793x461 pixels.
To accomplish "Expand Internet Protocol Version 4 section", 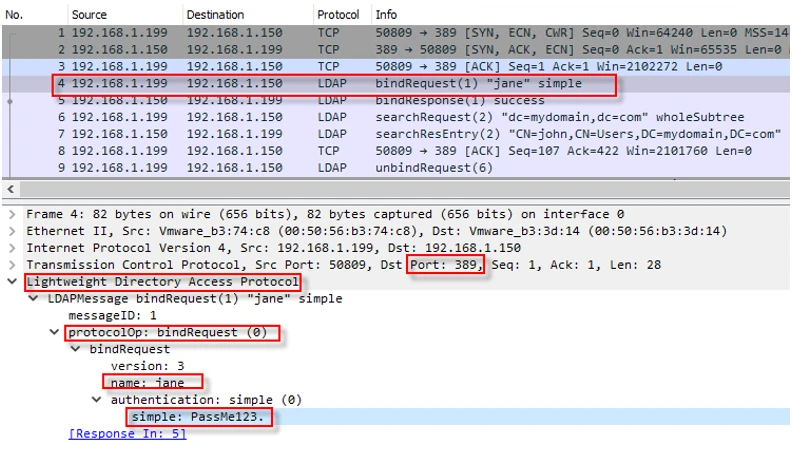I will point(12,248).
